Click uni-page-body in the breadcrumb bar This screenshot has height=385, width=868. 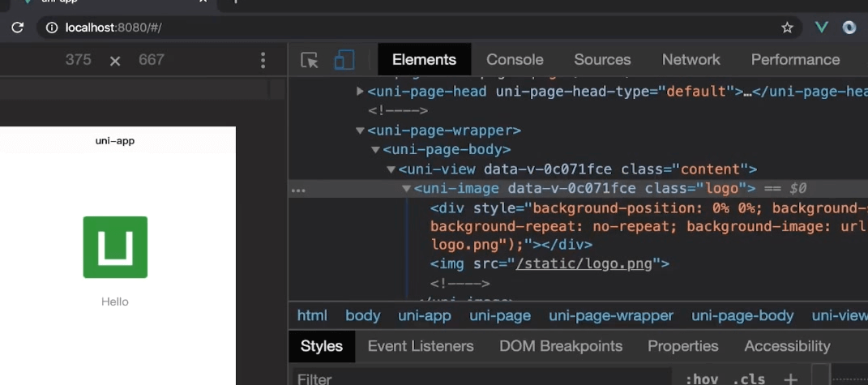[742, 316]
